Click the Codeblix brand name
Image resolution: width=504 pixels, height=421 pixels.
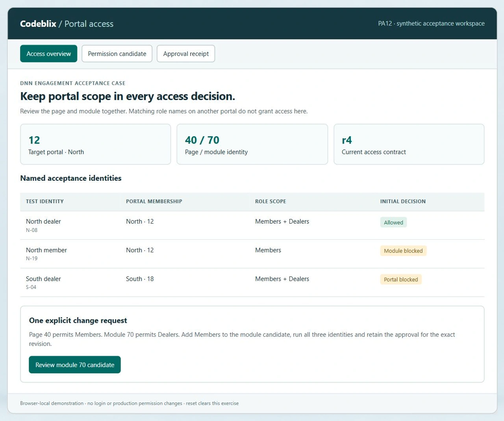(38, 24)
